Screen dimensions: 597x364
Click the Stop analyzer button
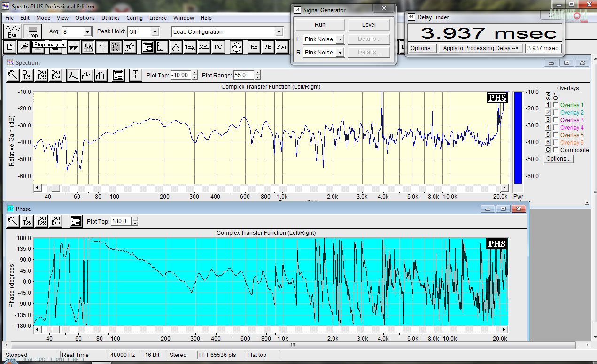32,31
